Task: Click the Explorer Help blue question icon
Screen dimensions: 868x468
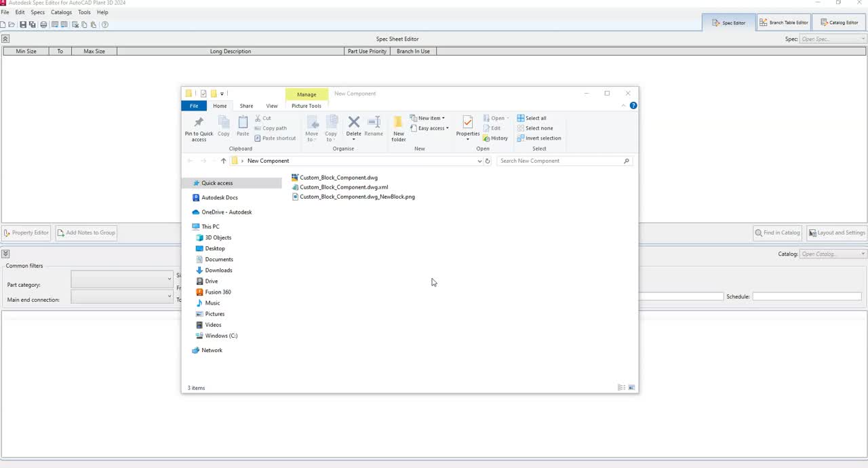Action: [x=633, y=106]
